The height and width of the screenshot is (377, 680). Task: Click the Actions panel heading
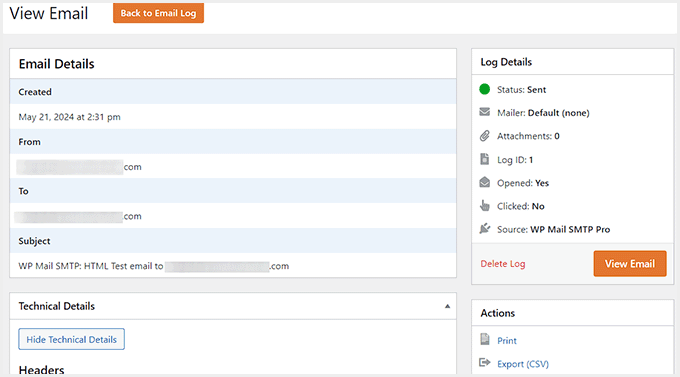coord(497,313)
